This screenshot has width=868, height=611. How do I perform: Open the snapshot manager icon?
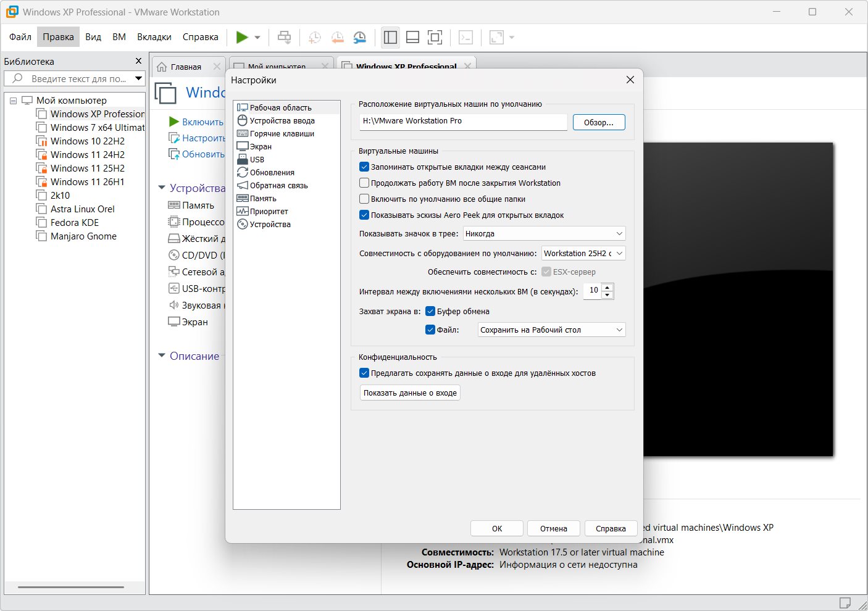click(x=359, y=38)
